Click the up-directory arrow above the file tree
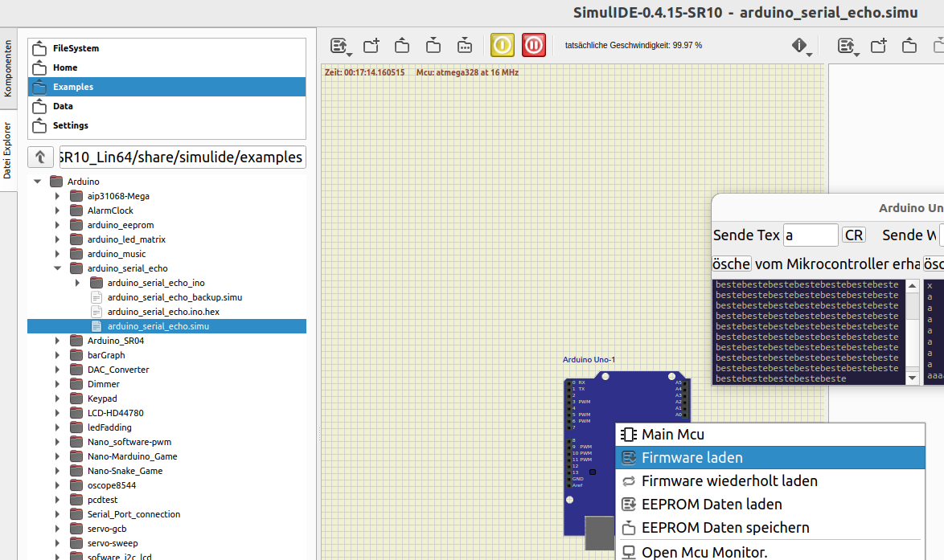 click(40, 157)
